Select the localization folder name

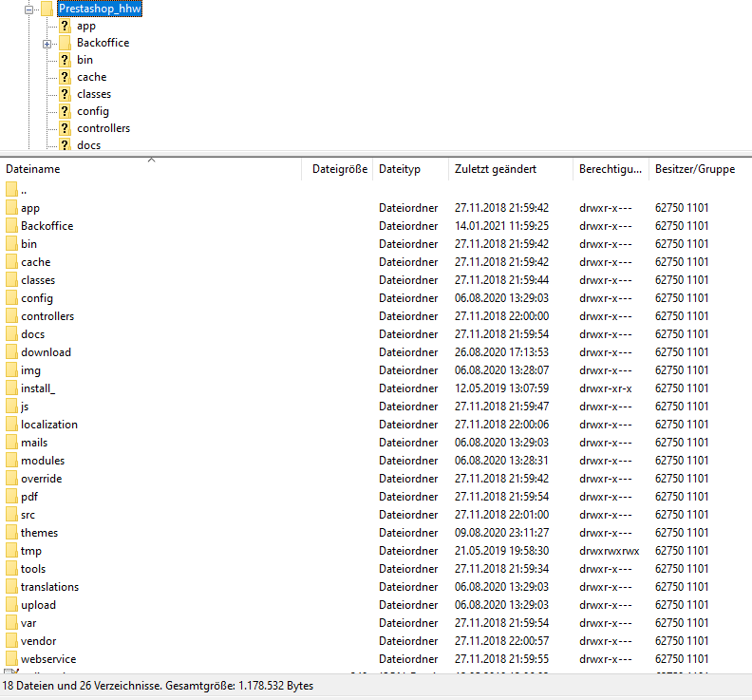tap(49, 425)
